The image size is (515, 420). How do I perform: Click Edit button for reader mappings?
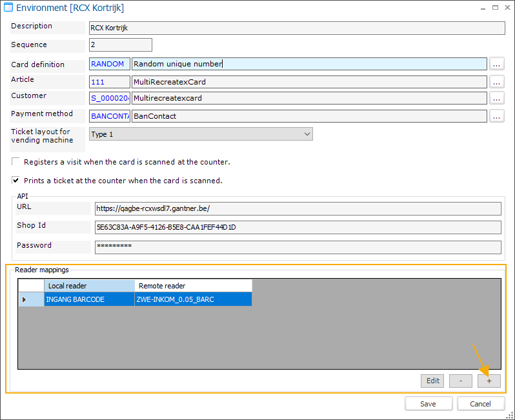[432, 381]
